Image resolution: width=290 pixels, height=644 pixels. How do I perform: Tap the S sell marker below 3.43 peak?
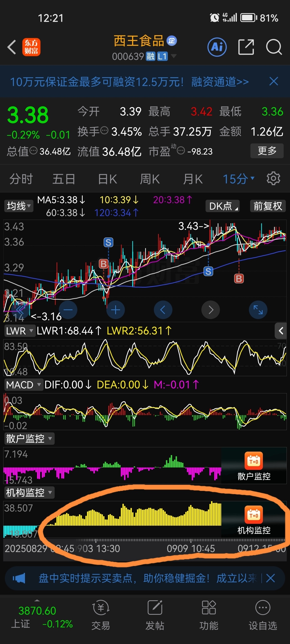coord(208,272)
